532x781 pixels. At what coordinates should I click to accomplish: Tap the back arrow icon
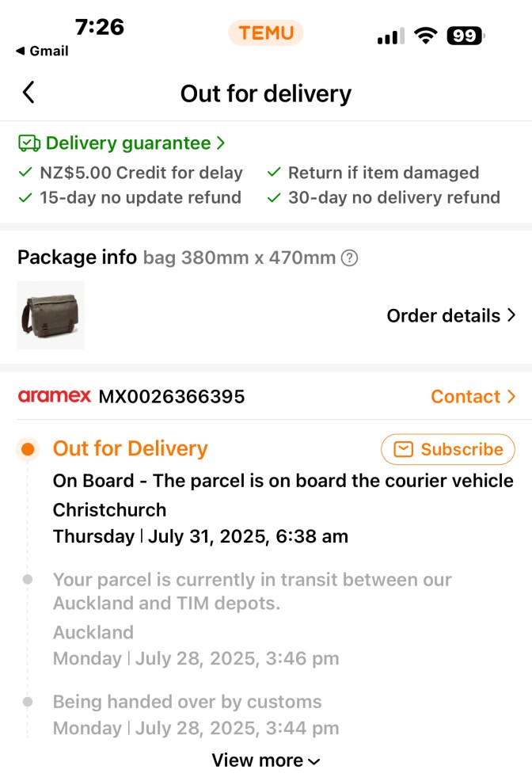(28, 93)
